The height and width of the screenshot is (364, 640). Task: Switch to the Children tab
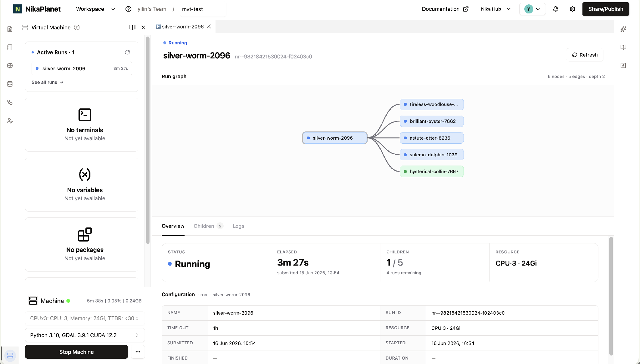(x=208, y=226)
